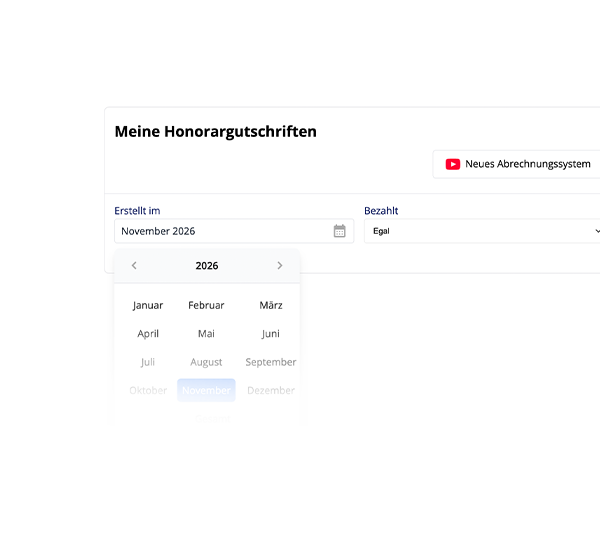Click the YouTube icon beside Neues Abrechnungssystem
The image size is (600, 554).
click(452, 164)
